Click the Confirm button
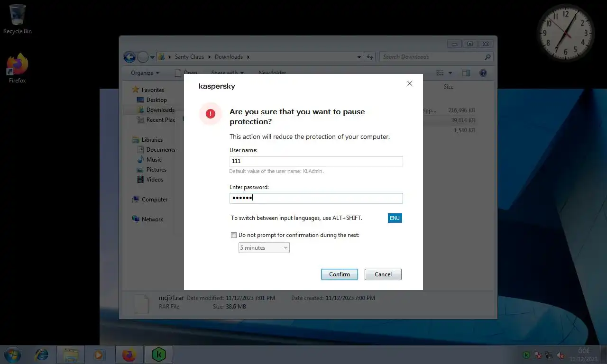The image size is (607, 364). (340, 274)
